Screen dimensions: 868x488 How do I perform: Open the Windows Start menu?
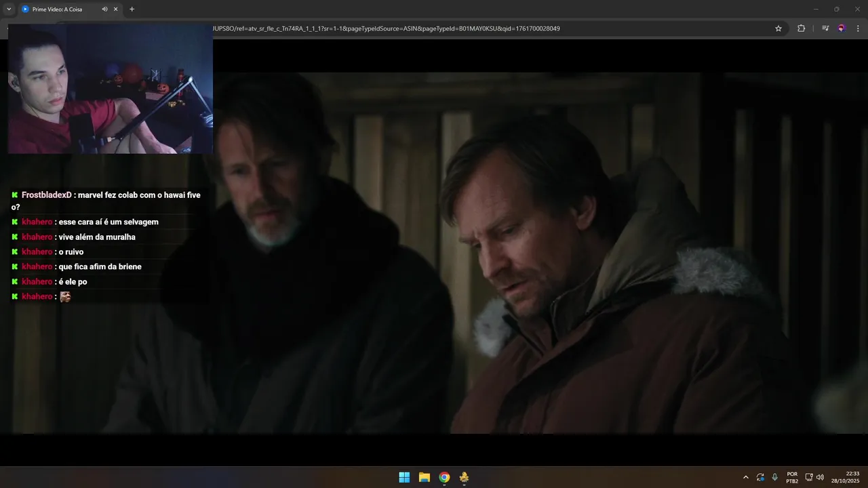click(404, 477)
